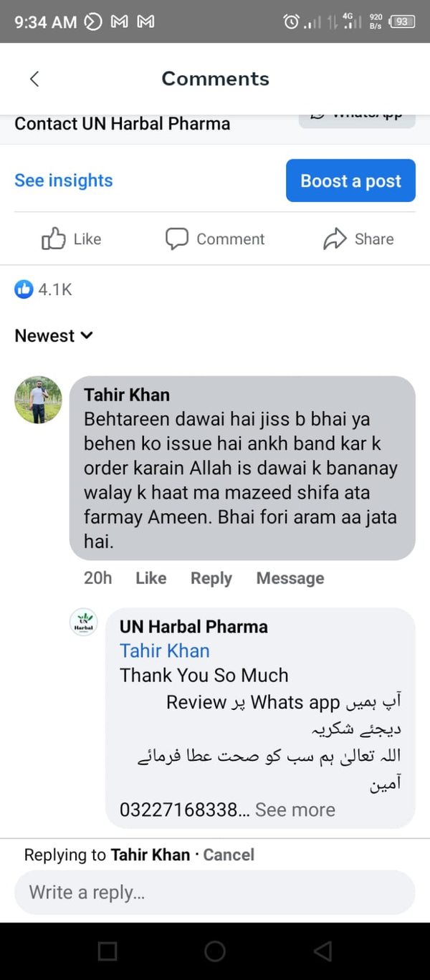Screen dimensions: 430x980
Task: Open Tahir Khan's profile picture
Action: pyautogui.click(x=38, y=400)
